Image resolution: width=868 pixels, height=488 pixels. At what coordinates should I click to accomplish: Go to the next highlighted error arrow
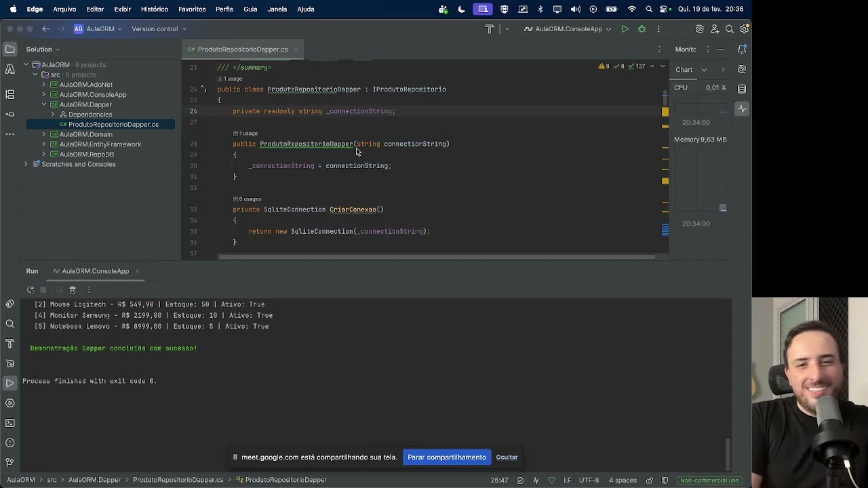(663, 66)
